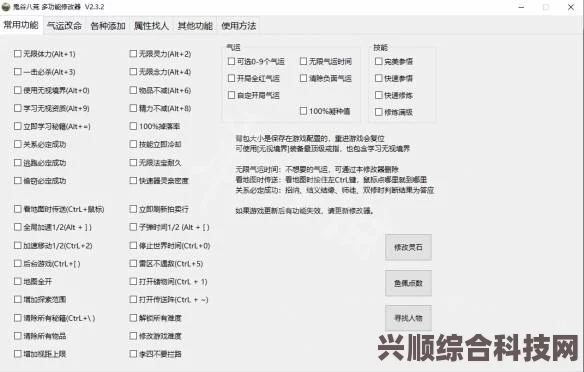The width and height of the screenshot is (584, 372).
Task: Enable 后台游戏 checkbox
Action: 18,264
